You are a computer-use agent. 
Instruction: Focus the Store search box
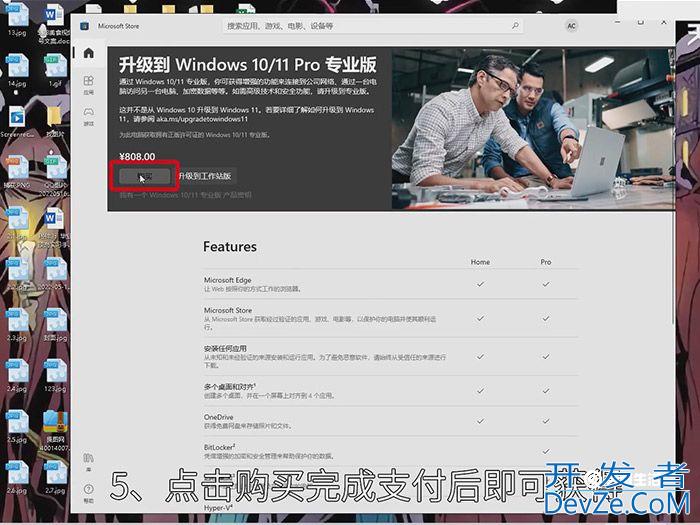373,26
